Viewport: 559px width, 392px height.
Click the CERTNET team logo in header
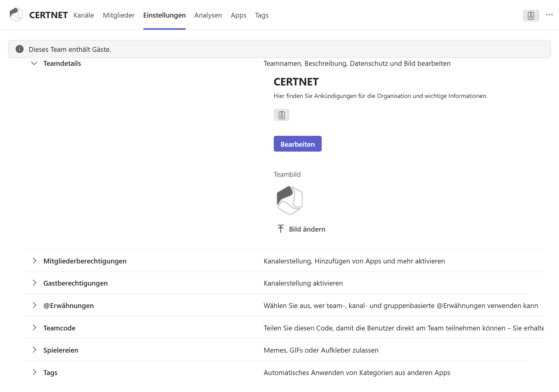pos(16,15)
